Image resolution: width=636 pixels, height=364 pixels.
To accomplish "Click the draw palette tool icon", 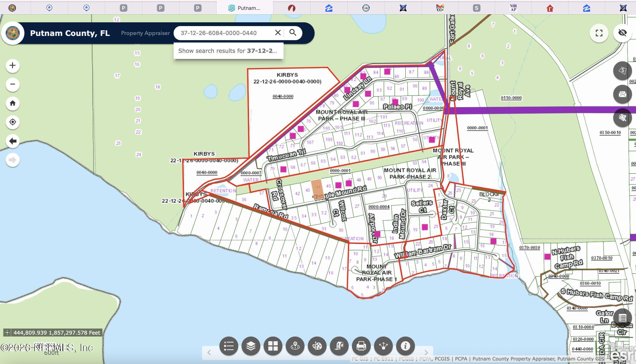I will point(317,346).
